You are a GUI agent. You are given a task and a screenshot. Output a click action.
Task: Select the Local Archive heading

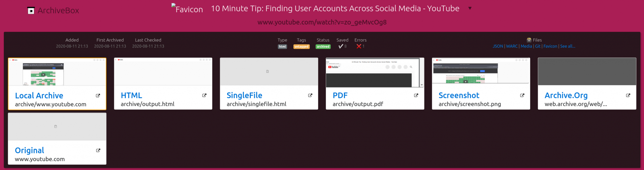(x=39, y=96)
